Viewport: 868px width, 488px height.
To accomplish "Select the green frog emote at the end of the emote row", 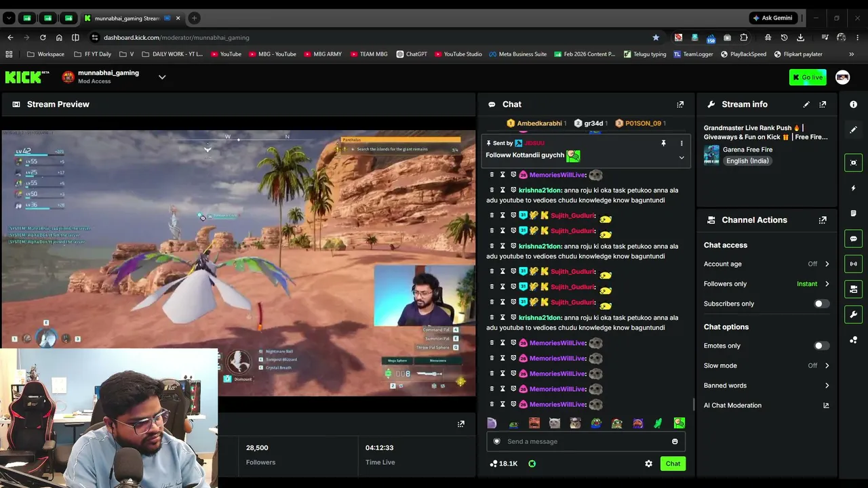I will click(679, 424).
